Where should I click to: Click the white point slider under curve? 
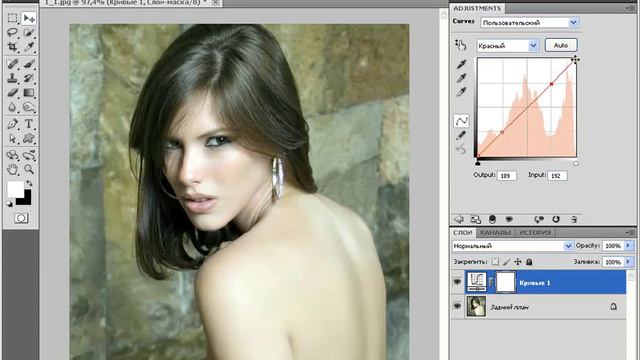(576, 164)
